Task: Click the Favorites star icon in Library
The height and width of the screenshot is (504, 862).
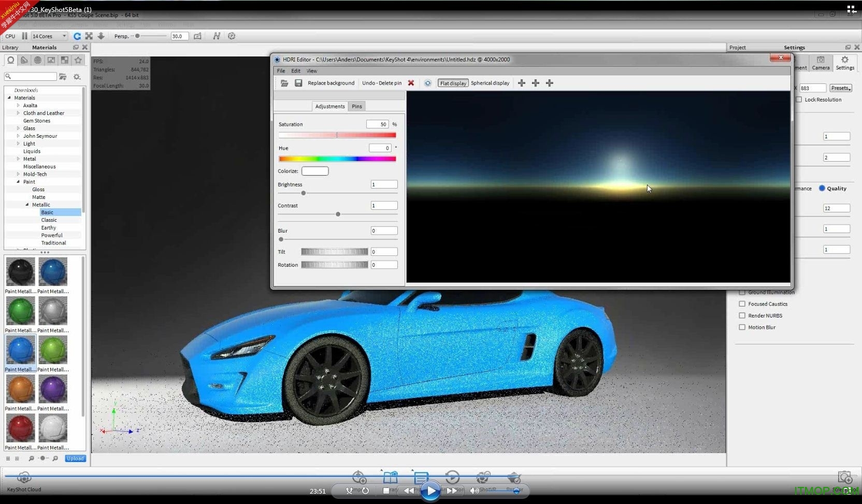Action: click(x=78, y=60)
